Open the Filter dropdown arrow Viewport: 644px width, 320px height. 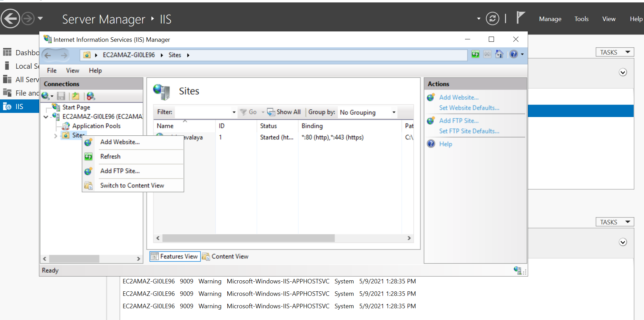coord(234,112)
